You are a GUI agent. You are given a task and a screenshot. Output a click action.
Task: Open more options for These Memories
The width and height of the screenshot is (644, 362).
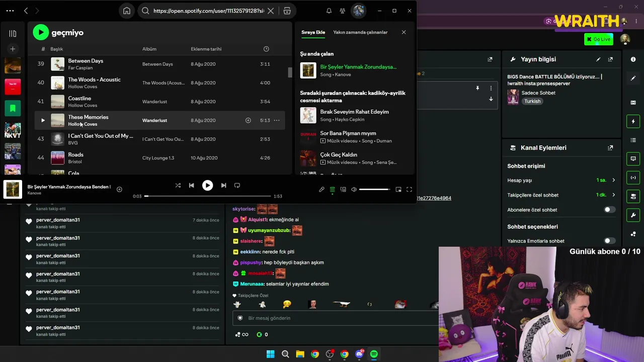click(x=277, y=120)
